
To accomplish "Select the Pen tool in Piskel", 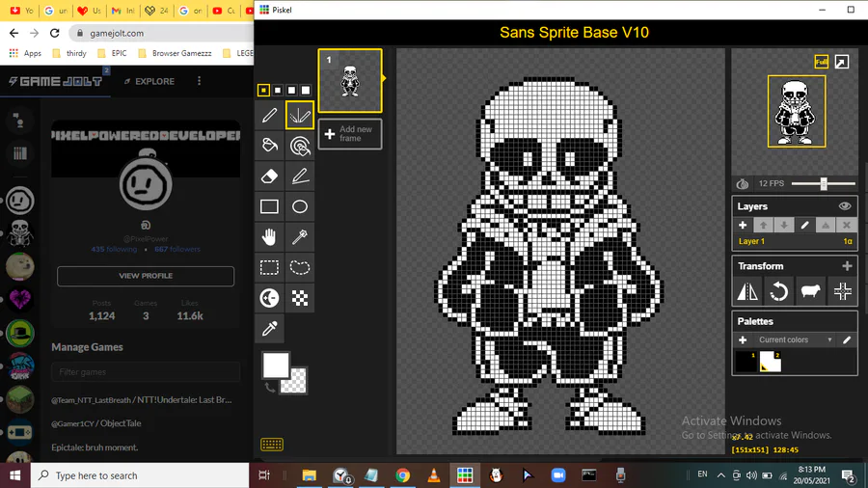I will [270, 115].
